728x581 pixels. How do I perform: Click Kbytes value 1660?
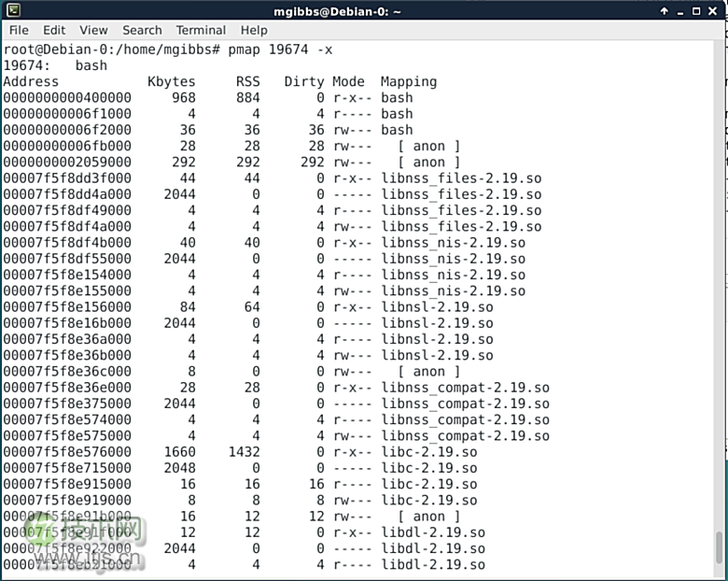(x=180, y=452)
